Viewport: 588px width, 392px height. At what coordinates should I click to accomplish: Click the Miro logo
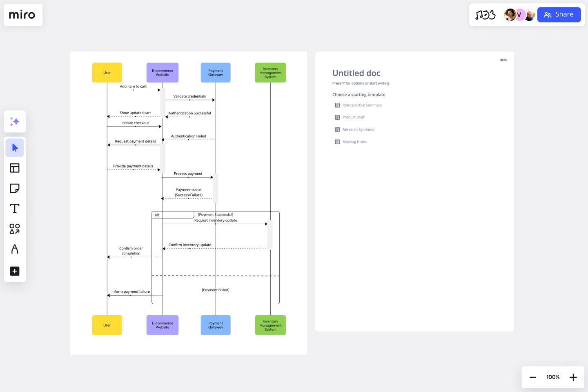click(x=23, y=15)
